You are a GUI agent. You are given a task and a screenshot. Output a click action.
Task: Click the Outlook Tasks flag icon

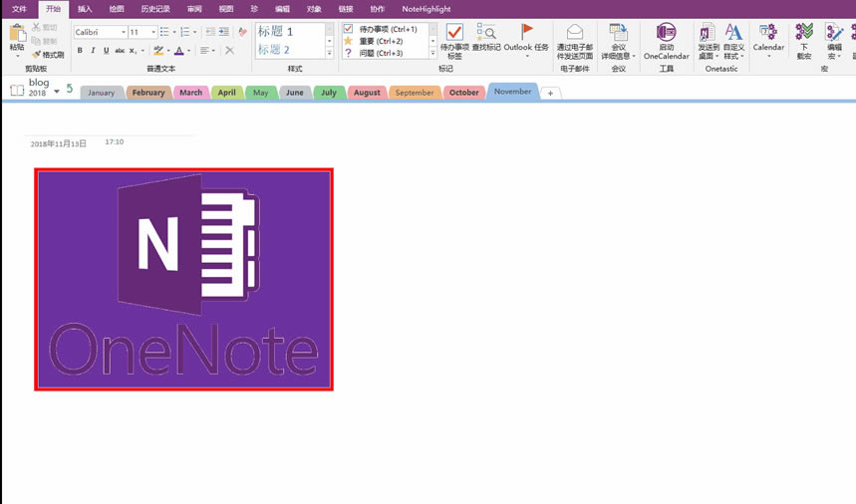pos(526,31)
